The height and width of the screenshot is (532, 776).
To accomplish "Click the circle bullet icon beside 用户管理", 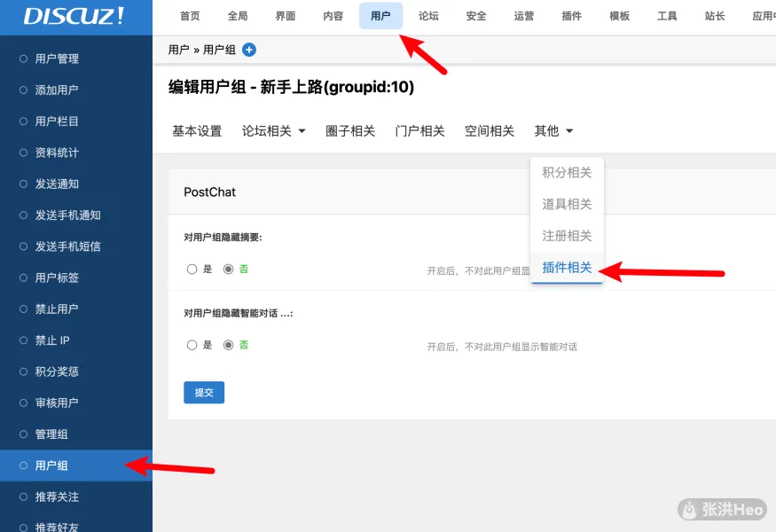I will 24,59.
